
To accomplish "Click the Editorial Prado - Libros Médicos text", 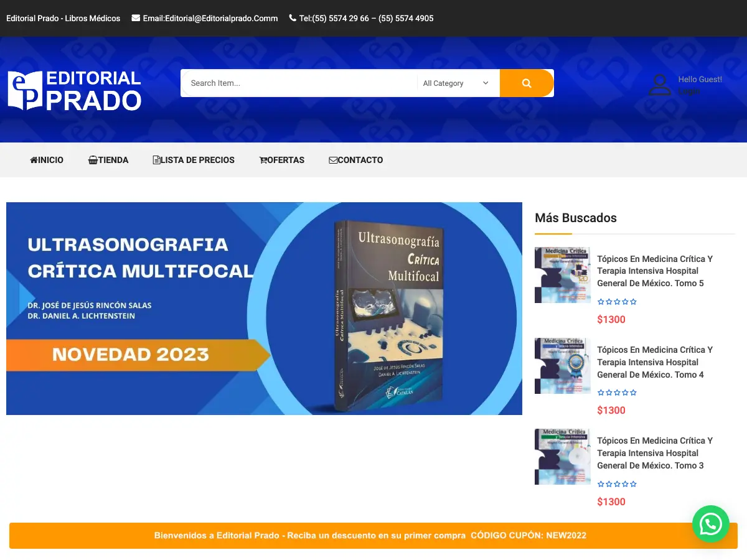I will 63,18.
